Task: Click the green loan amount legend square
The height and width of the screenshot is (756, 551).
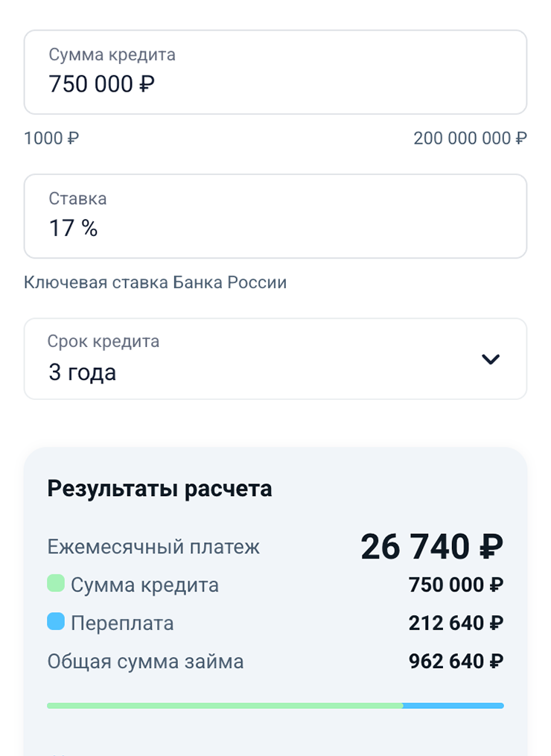Action: (x=56, y=583)
